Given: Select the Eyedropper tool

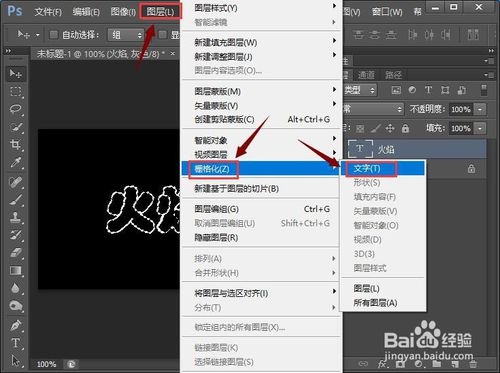Looking at the screenshot, I should click(15, 162).
